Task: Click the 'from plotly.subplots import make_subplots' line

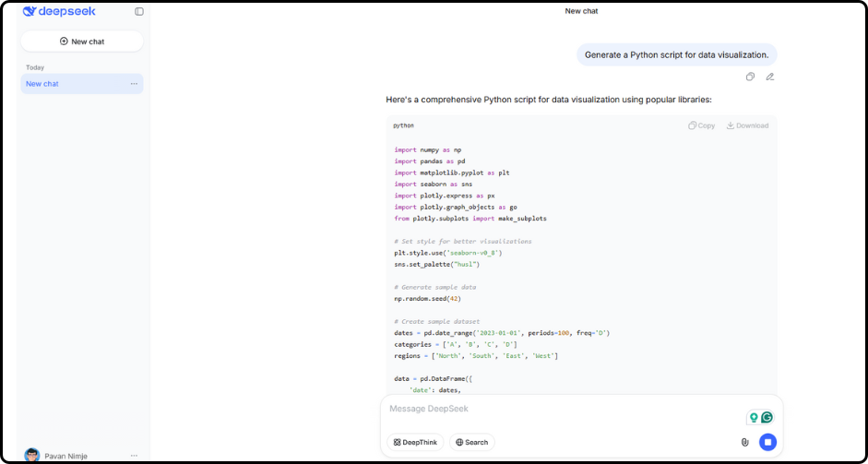Action: pos(470,218)
